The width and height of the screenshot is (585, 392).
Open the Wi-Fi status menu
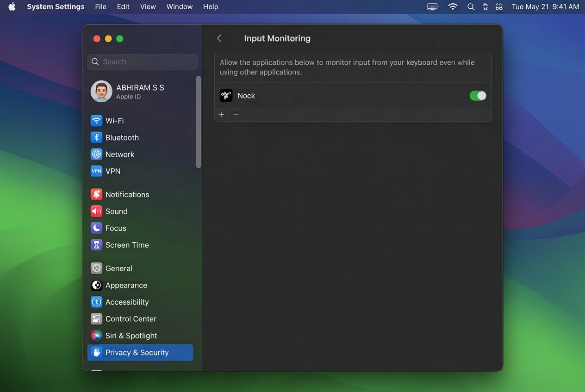[x=453, y=6]
